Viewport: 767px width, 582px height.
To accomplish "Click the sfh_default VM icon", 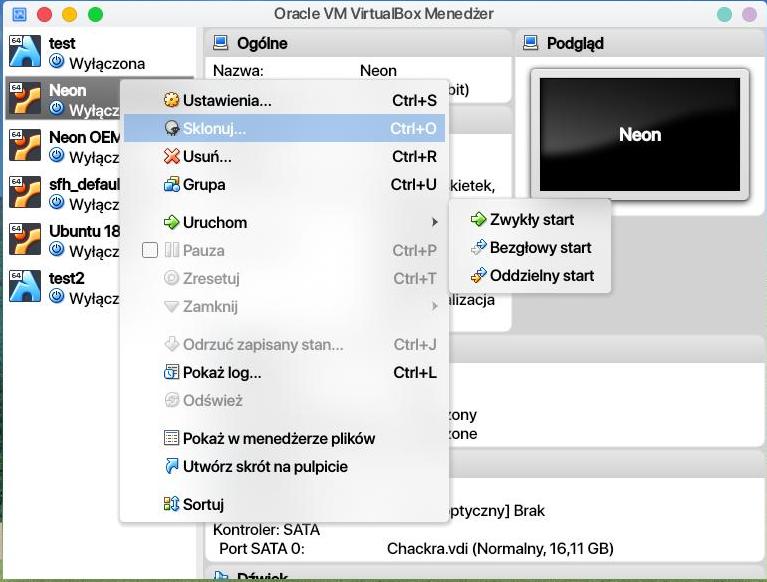I will point(25,192).
